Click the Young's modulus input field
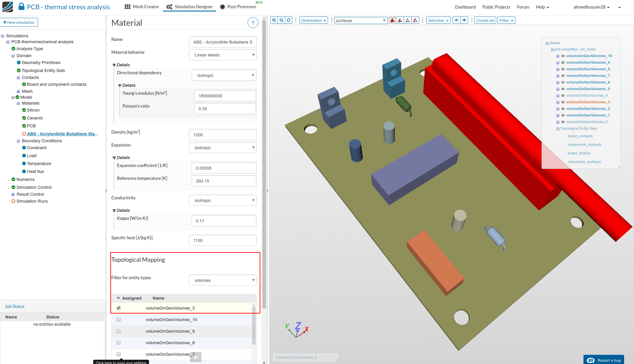634x364 pixels. point(225,96)
